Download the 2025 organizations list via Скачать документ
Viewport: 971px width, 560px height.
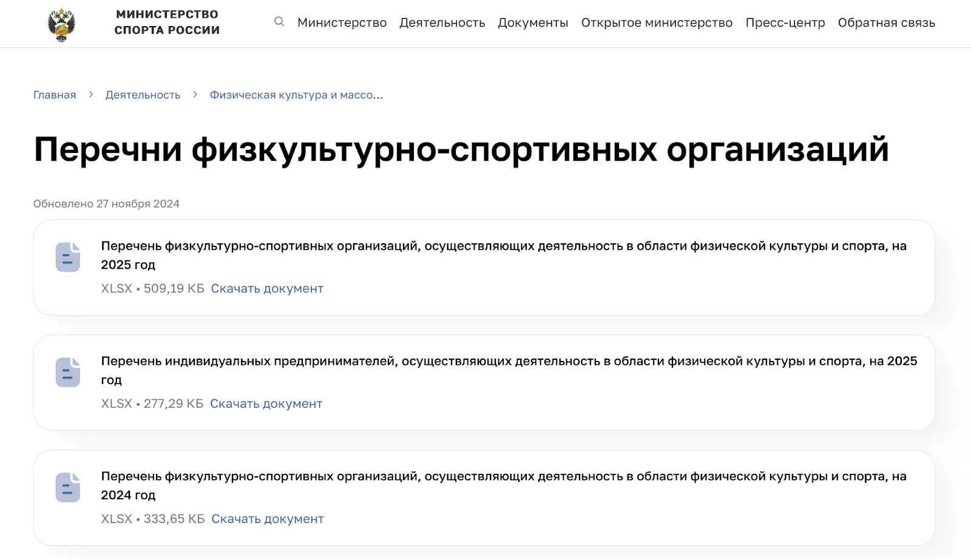pos(267,288)
